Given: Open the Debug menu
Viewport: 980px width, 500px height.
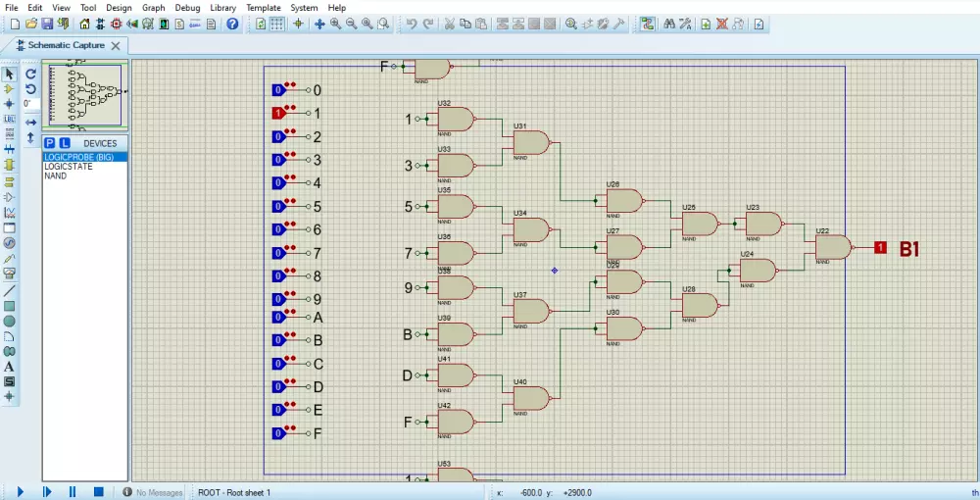Looking at the screenshot, I should (x=187, y=7).
